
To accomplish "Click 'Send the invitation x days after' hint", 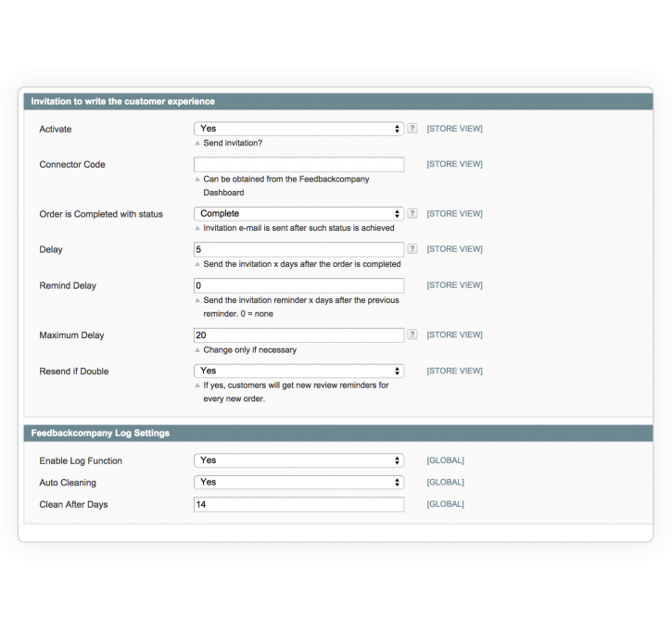I will coord(302,264).
